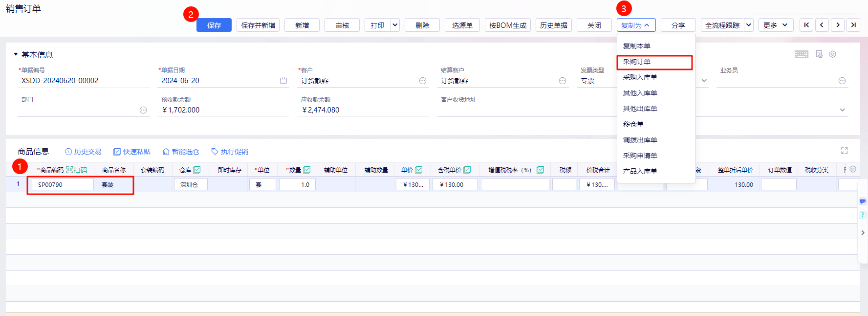Open the help question mark side icon

point(863,215)
